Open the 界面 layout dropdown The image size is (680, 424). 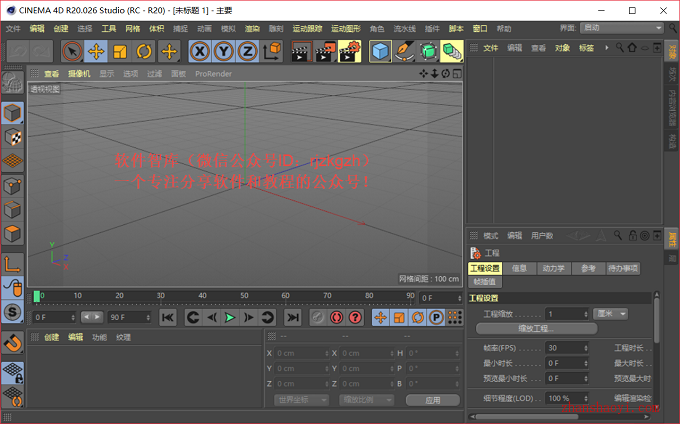point(622,28)
